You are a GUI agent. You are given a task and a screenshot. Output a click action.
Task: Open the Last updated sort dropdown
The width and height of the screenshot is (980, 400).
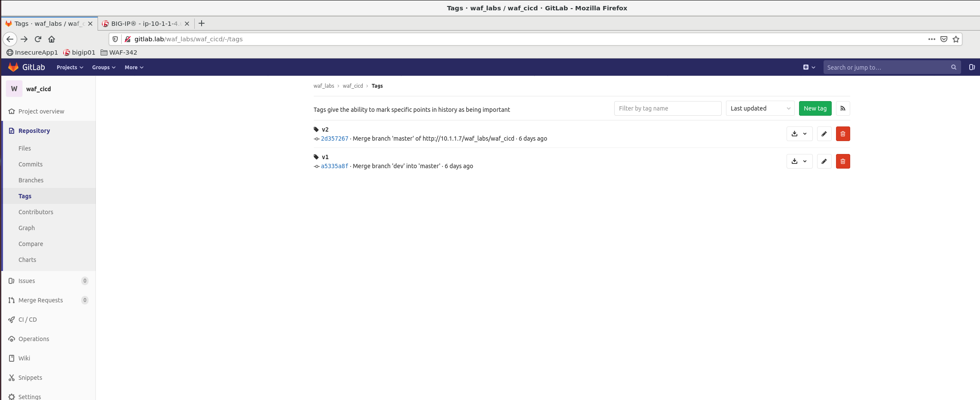click(x=760, y=108)
